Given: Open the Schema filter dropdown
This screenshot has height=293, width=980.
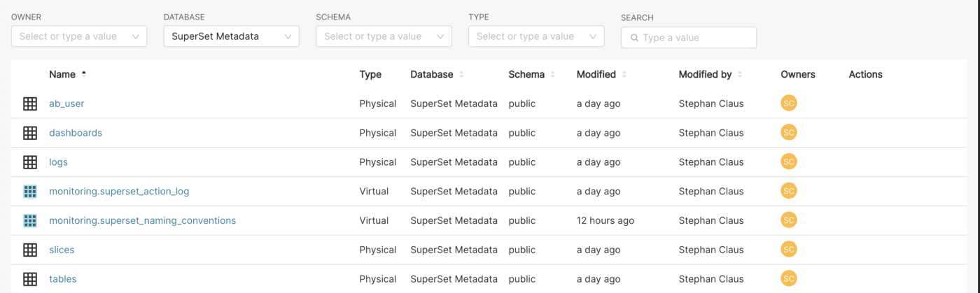Looking at the screenshot, I should 384,36.
